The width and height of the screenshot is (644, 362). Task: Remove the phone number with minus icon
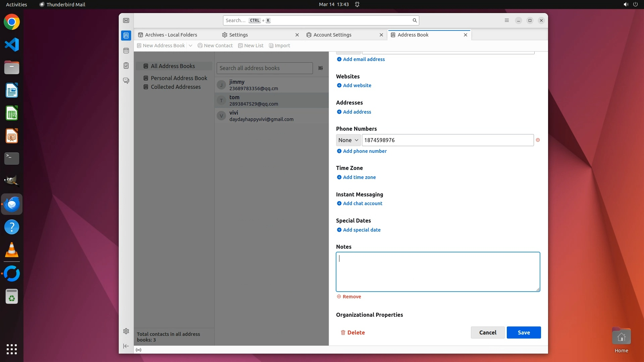[x=538, y=140]
